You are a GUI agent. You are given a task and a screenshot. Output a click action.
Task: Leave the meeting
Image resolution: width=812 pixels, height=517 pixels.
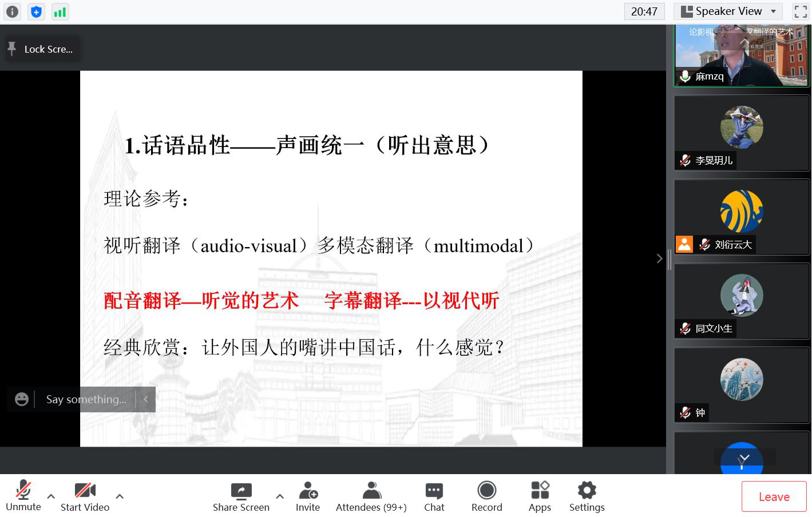coord(774,496)
